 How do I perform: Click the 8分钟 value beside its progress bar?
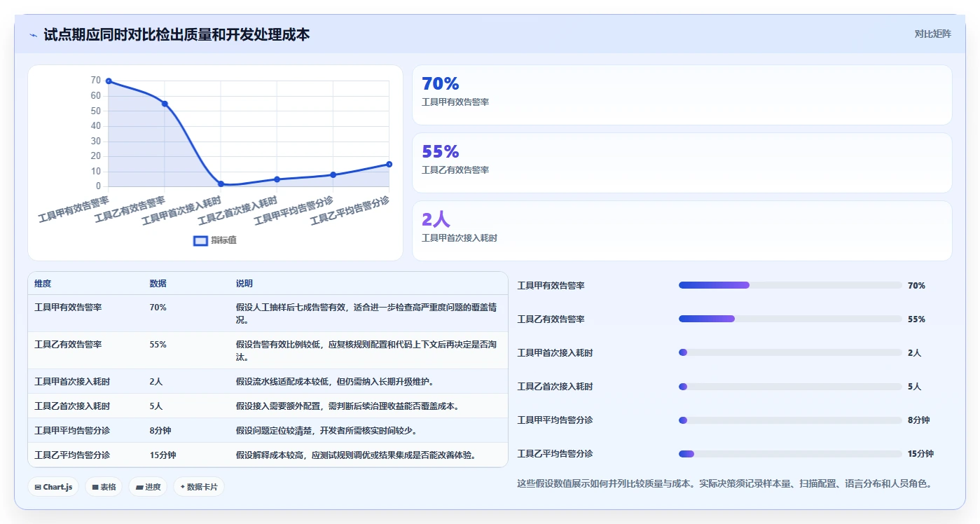(x=918, y=420)
